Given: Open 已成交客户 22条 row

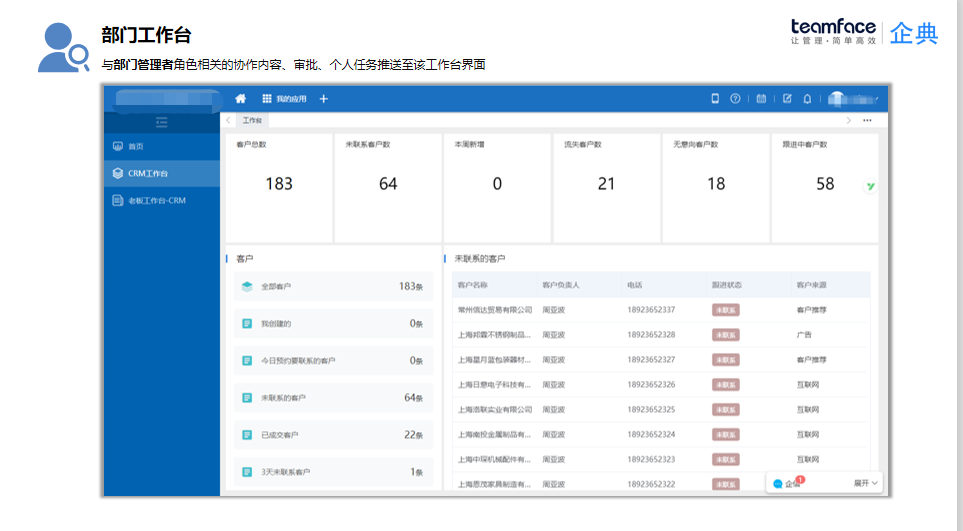Looking at the screenshot, I should (333, 435).
